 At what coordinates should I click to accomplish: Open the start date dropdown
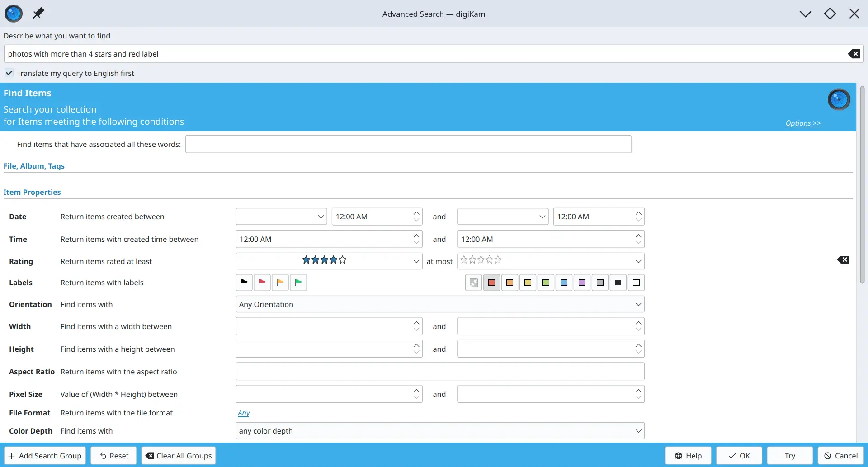pos(281,217)
